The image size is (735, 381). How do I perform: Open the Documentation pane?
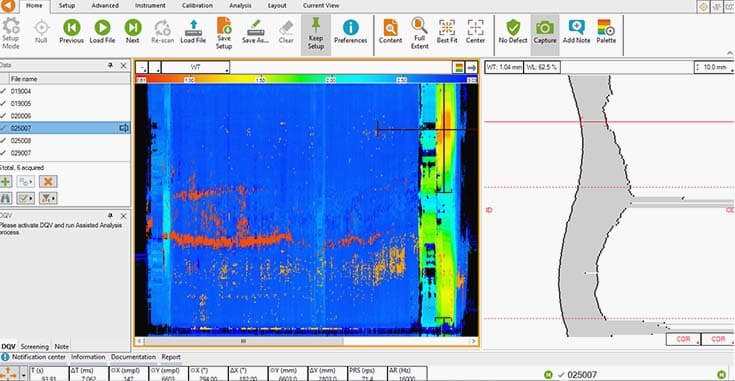pyautogui.click(x=134, y=357)
